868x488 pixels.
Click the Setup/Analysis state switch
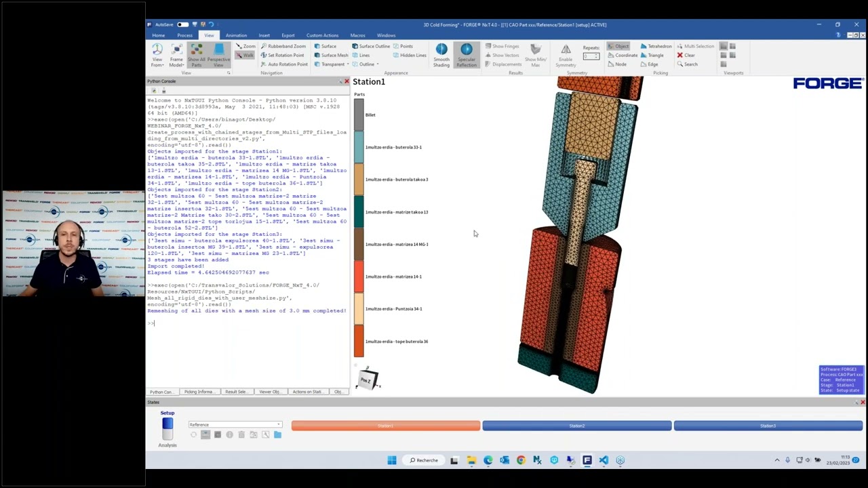pyautogui.click(x=167, y=428)
